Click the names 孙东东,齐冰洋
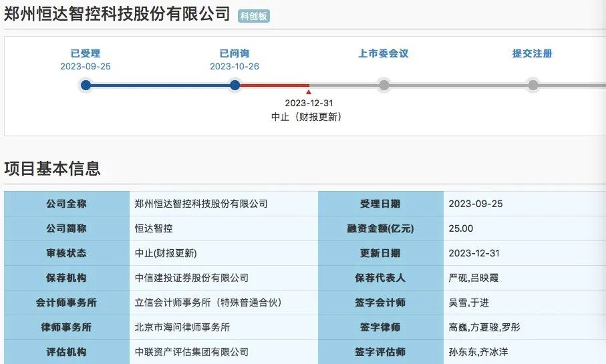Screen dimensions: 606x364 (x=478, y=352)
